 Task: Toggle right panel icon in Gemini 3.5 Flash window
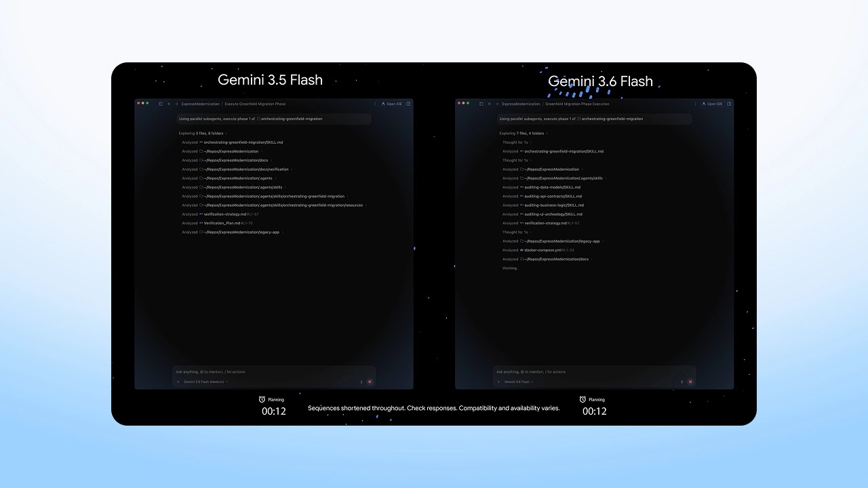coord(408,104)
